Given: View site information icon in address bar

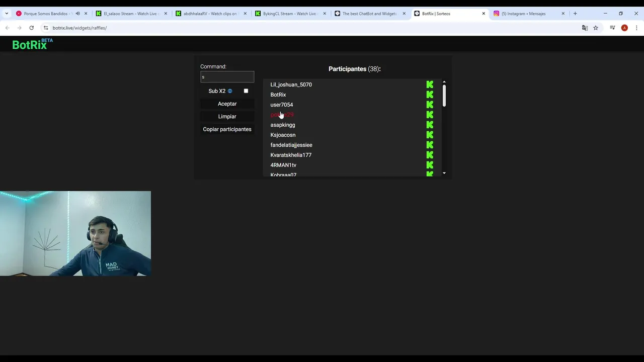Looking at the screenshot, I should click(46, 28).
